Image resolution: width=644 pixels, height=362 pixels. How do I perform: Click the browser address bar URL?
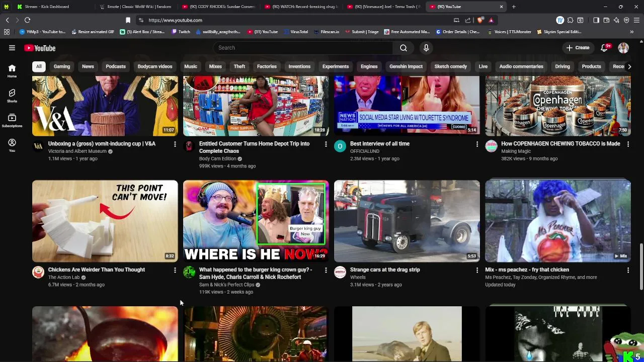[175, 20]
